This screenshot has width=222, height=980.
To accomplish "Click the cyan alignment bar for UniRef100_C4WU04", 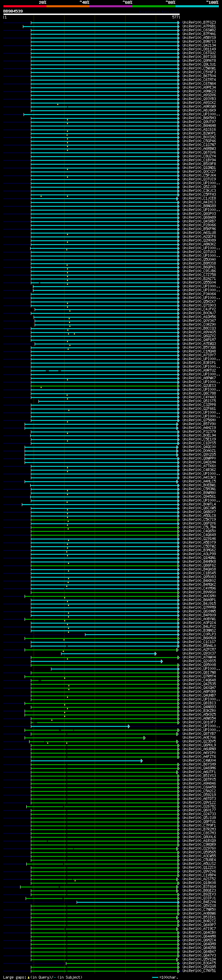I will [x=86, y=761].
